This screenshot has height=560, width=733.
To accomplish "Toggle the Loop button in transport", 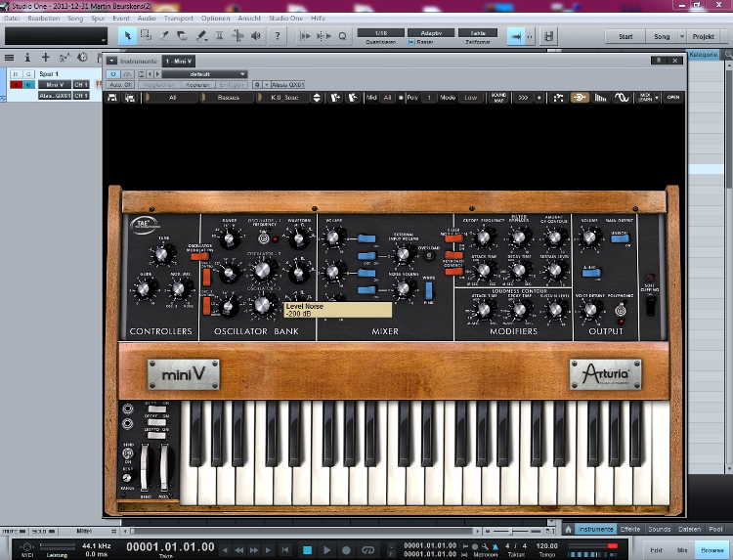I will [x=368, y=550].
